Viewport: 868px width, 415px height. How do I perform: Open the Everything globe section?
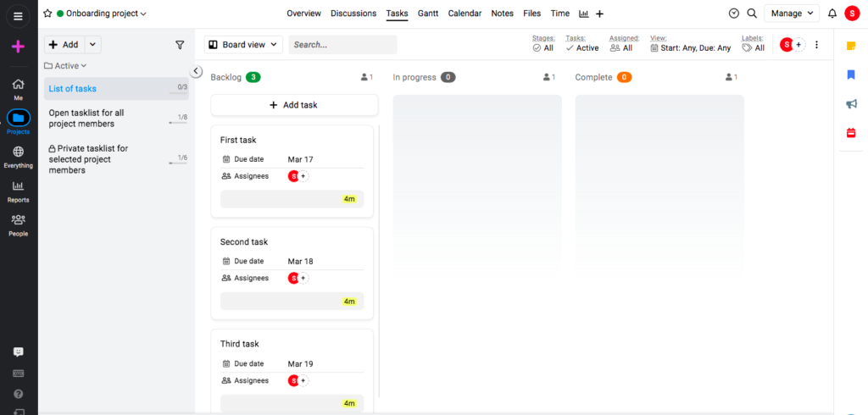click(19, 157)
